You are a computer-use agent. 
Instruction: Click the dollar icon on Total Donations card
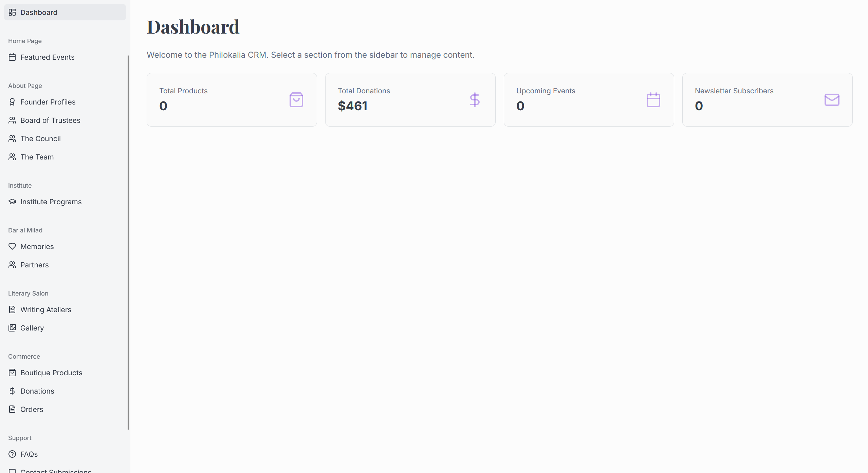[x=475, y=99]
